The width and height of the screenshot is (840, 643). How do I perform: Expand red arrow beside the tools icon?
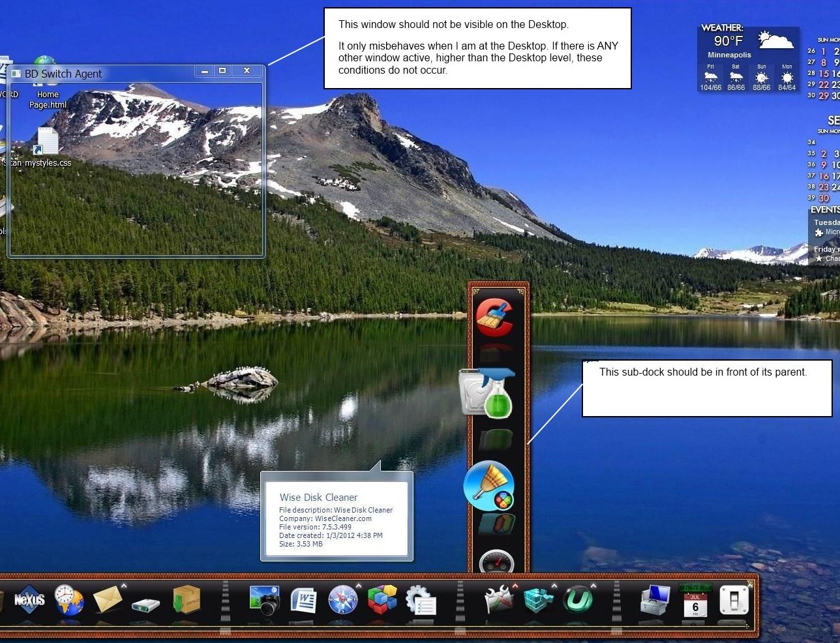click(x=515, y=586)
